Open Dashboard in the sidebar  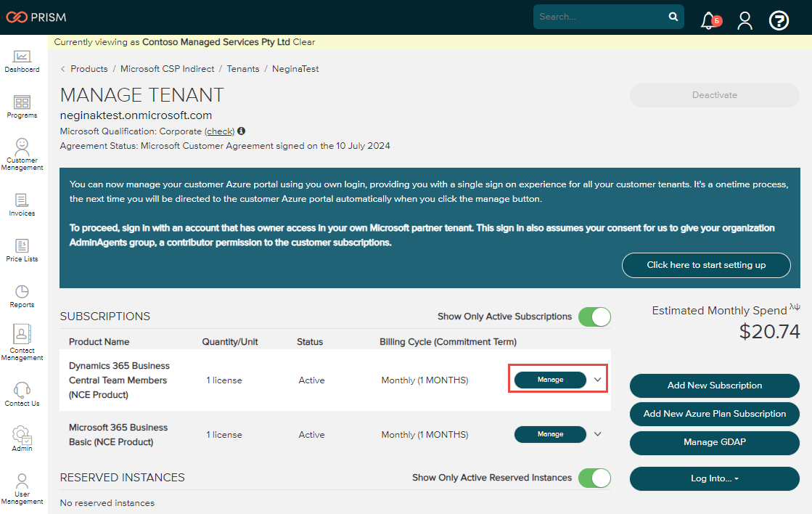(x=22, y=61)
